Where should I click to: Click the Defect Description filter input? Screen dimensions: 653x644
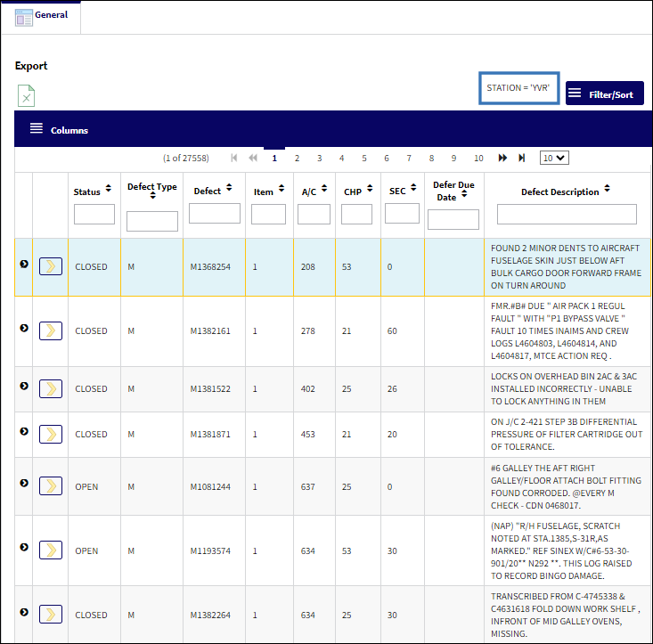coord(567,214)
